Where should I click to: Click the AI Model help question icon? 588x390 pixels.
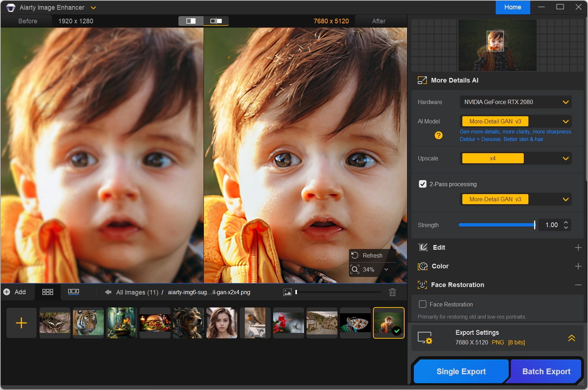coord(438,135)
